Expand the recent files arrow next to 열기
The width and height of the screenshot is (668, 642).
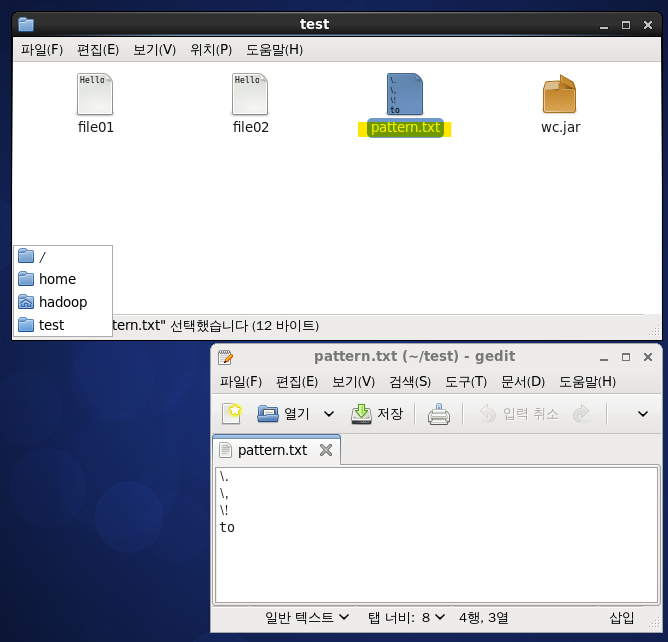tap(329, 414)
